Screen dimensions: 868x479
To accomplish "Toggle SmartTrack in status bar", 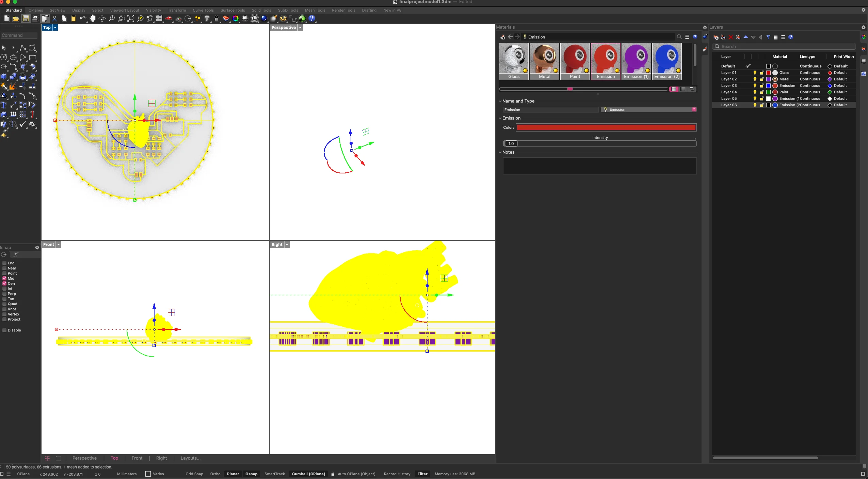I will click(275, 474).
